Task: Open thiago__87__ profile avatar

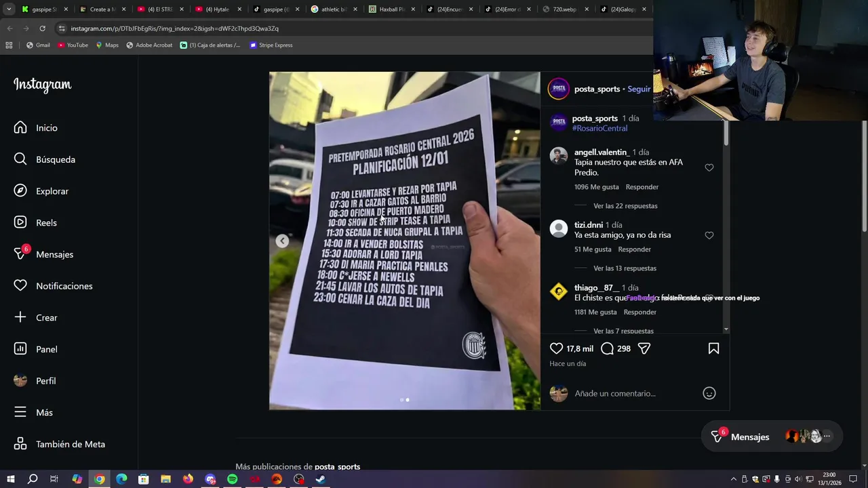Action: coord(558,291)
